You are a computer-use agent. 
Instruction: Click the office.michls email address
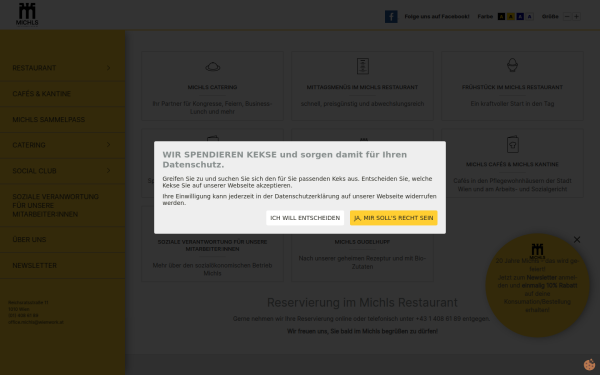36,322
